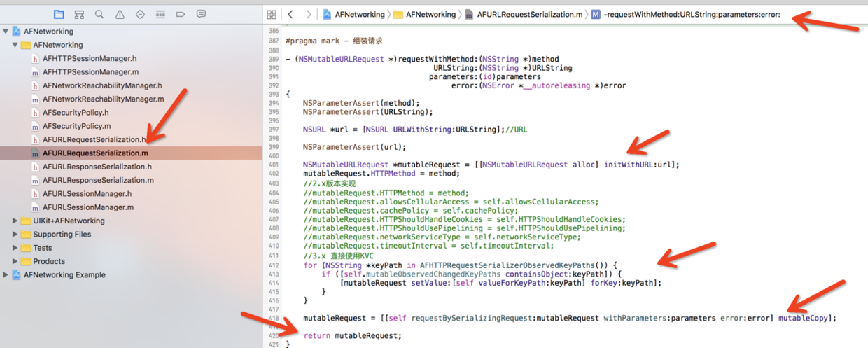Open AFNetworkReachabilityManager.h
Viewport: 868px width, 348px height.
[102, 85]
